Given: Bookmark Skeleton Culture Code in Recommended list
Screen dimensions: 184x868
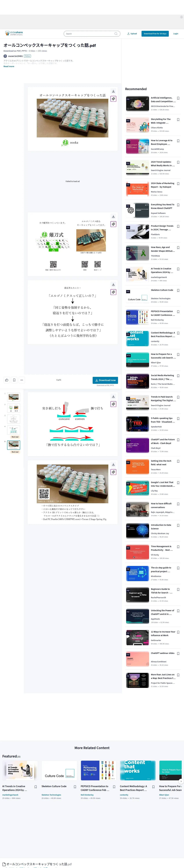Looking at the screenshot, I should click(x=178, y=290).
